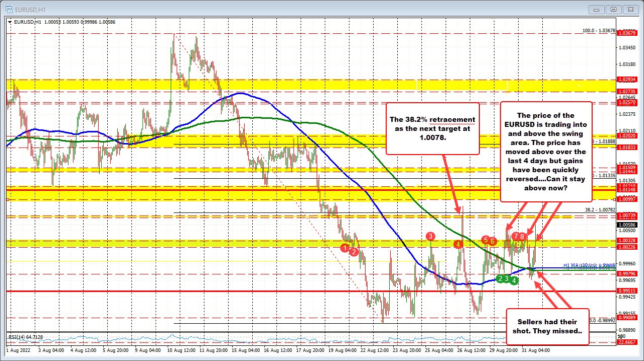Select the 38.2% retracement target note box
The width and height of the screenshot is (644, 361).
pos(432,129)
